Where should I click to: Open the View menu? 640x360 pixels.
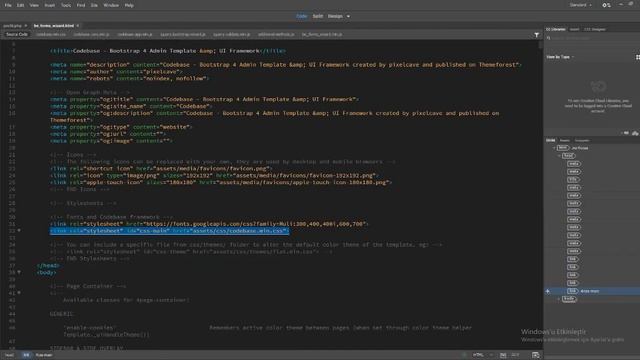(34, 5)
